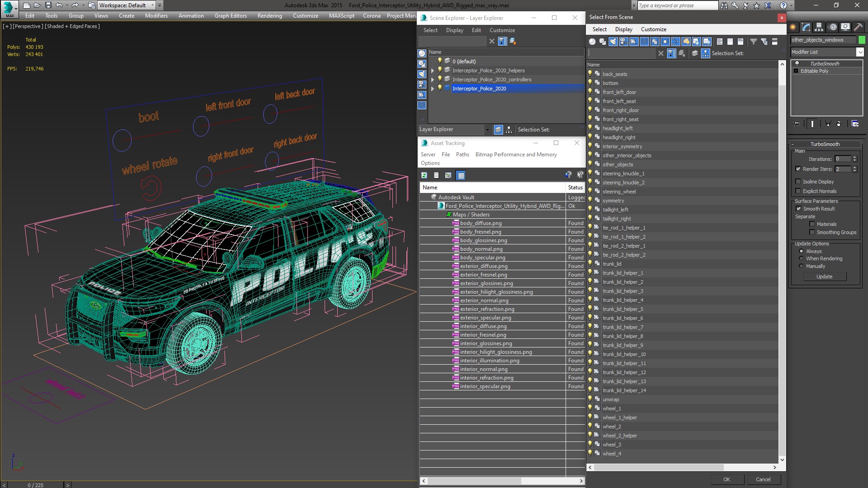The width and height of the screenshot is (868, 488).
Task: Switch to the Modify command panel tab
Action: (x=806, y=27)
